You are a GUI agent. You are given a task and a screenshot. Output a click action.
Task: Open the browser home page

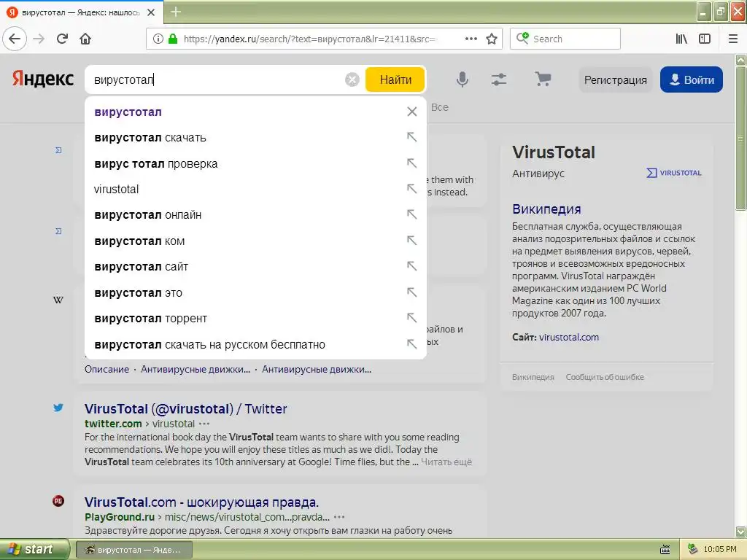coord(85,39)
